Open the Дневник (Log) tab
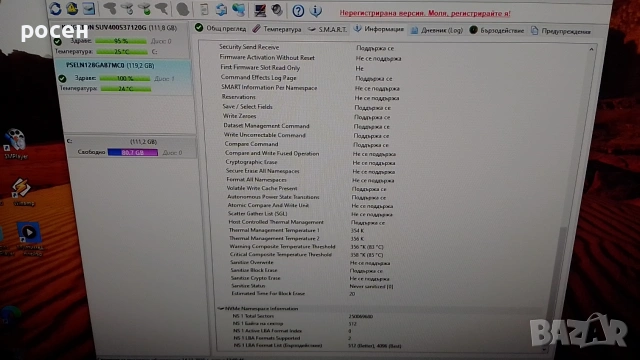The image size is (640, 360). pyautogui.click(x=437, y=30)
